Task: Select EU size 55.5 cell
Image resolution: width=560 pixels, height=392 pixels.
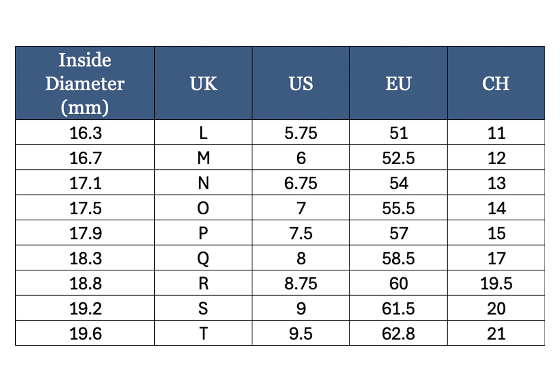Action: click(x=398, y=208)
